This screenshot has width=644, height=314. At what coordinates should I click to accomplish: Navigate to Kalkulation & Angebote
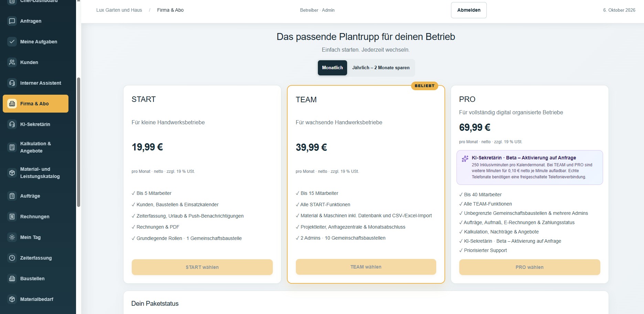click(35, 147)
